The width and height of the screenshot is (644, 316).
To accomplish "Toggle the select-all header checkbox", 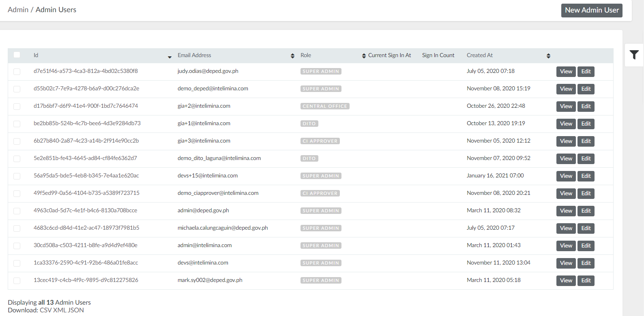I will pyautogui.click(x=17, y=55).
